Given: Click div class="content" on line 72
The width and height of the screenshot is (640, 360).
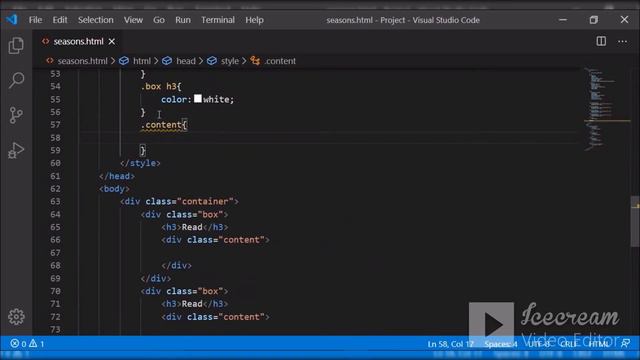Looking at the screenshot, I should click(216, 317).
